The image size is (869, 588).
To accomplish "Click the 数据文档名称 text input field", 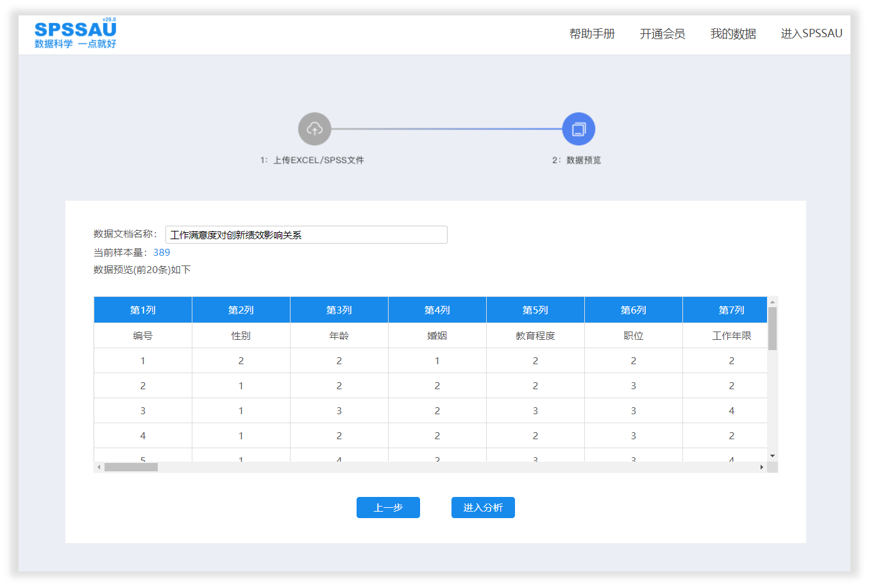I will [306, 234].
